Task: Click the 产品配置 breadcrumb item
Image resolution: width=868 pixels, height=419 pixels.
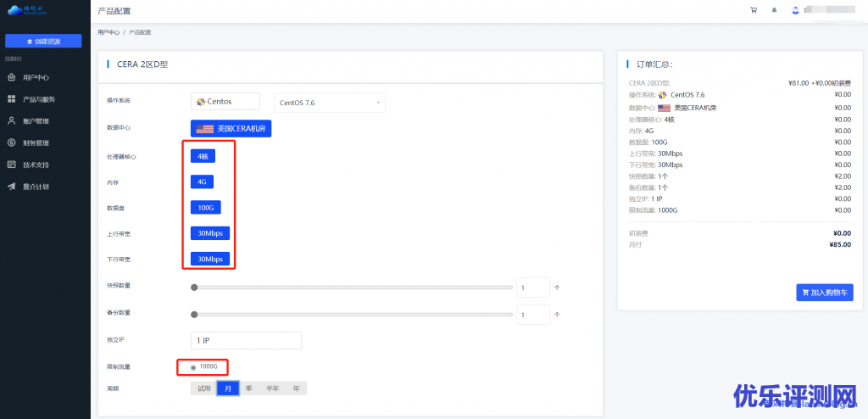Action: [x=140, y=32]
